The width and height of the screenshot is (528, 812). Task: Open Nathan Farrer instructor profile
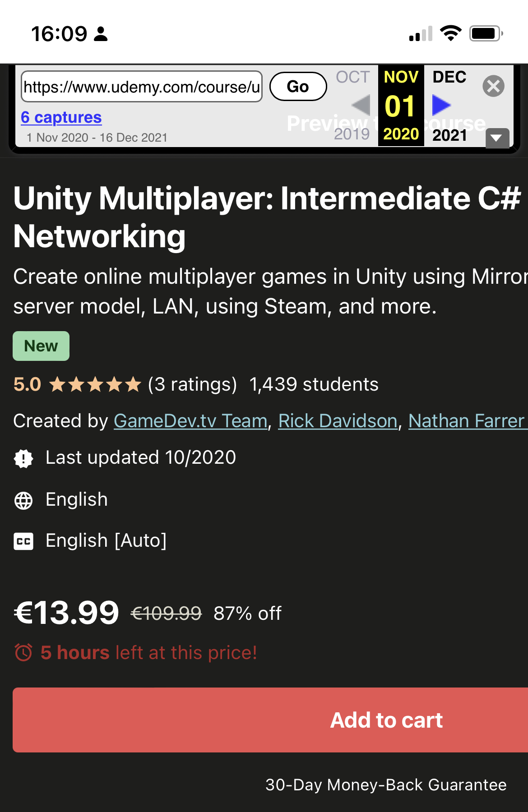467,421
